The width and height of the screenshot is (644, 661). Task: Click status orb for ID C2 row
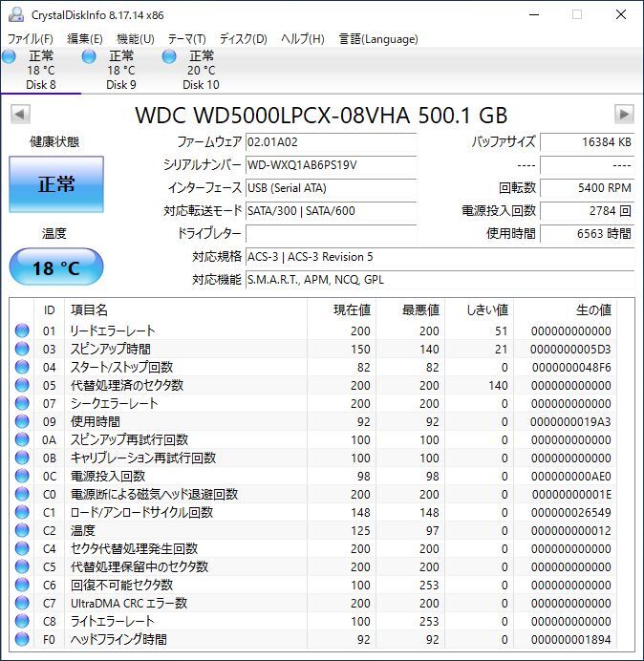pos(22,530)
